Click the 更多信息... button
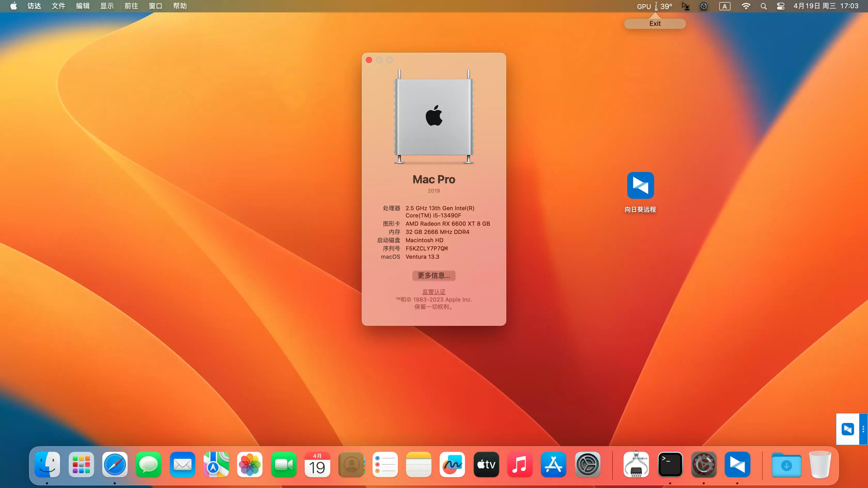 (434, 276)
